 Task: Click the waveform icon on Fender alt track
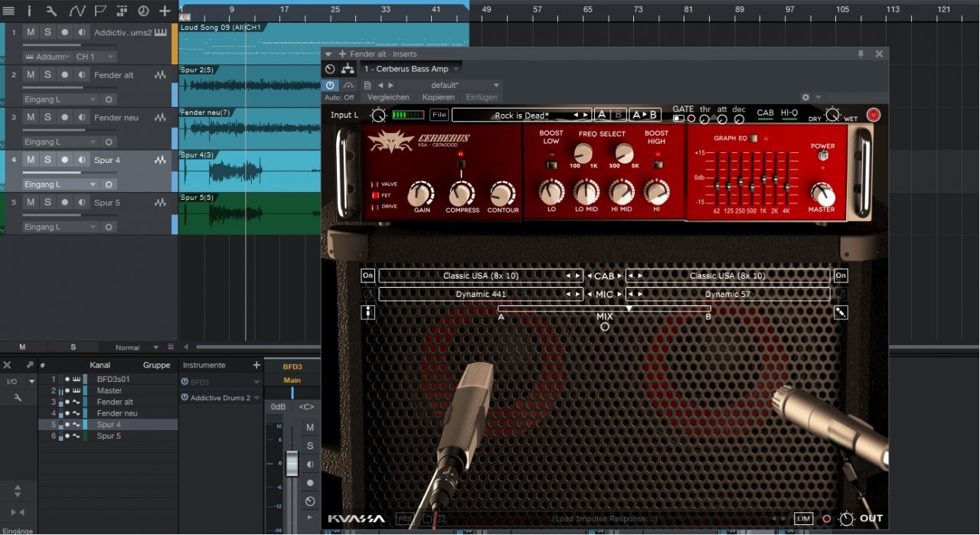pyautogui.click(x=160, y=75)
